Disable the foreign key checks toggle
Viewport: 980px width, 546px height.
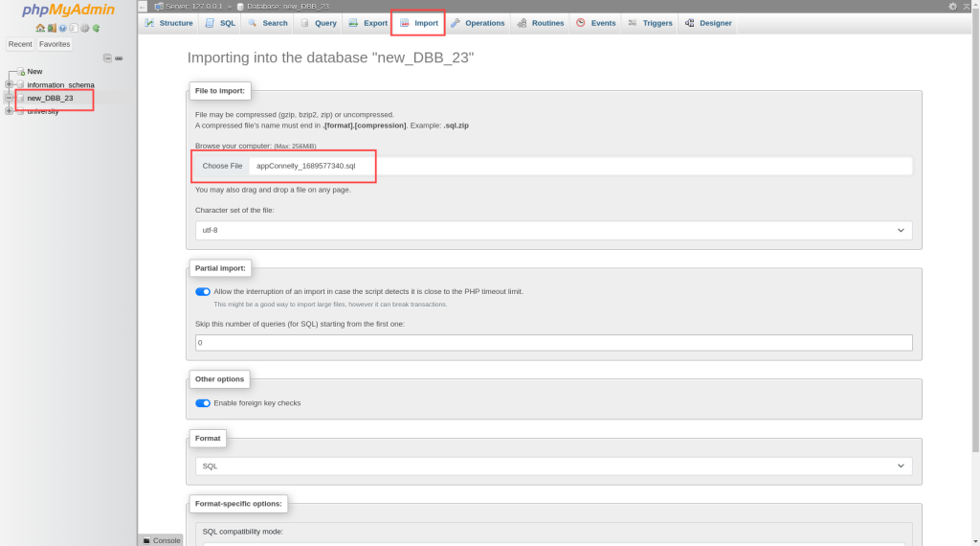(x=203, y=403)
